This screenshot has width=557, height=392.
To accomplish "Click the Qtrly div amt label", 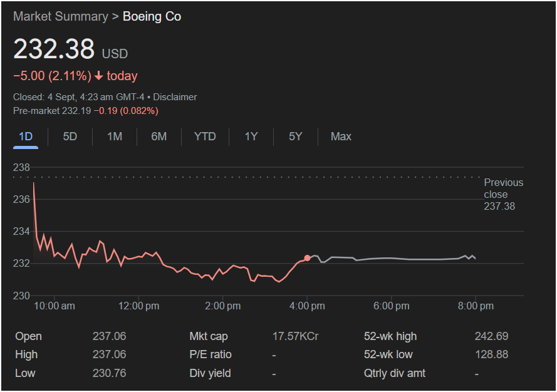I will click(x=395, y=373).
